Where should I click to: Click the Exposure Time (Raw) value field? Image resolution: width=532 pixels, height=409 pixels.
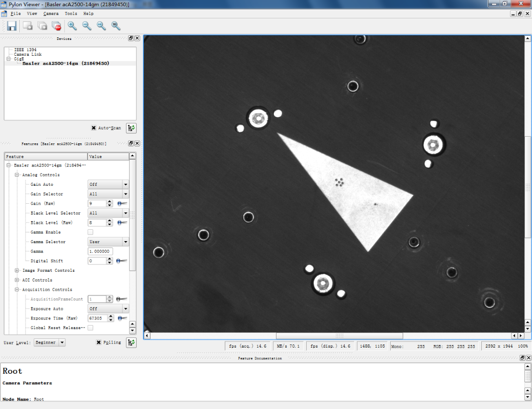[96, 318]
